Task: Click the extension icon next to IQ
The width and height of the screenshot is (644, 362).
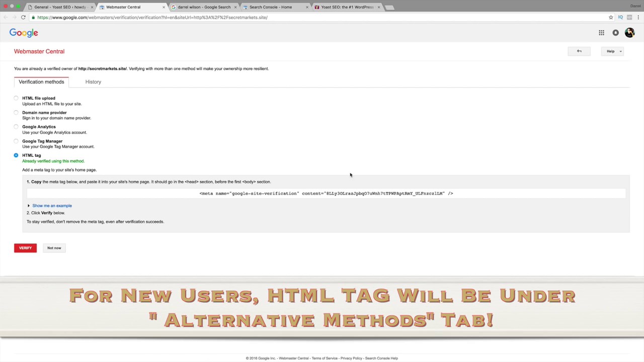Action: point(629,17)
